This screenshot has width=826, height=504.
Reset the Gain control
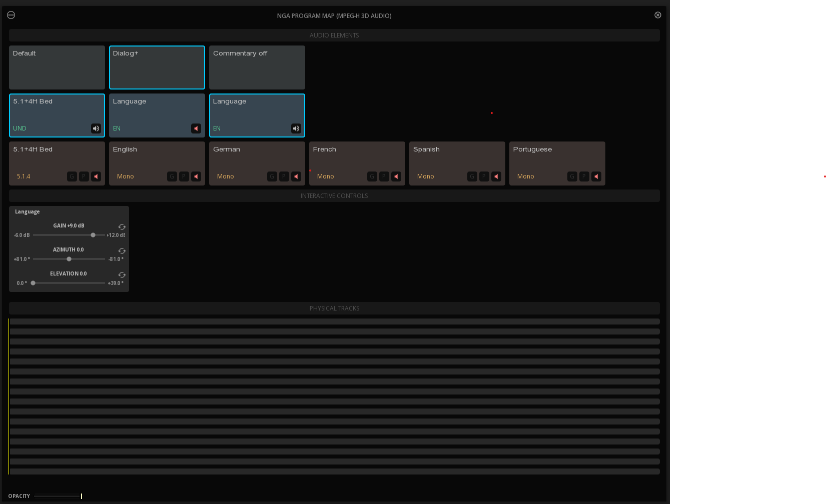coord(122,227)
